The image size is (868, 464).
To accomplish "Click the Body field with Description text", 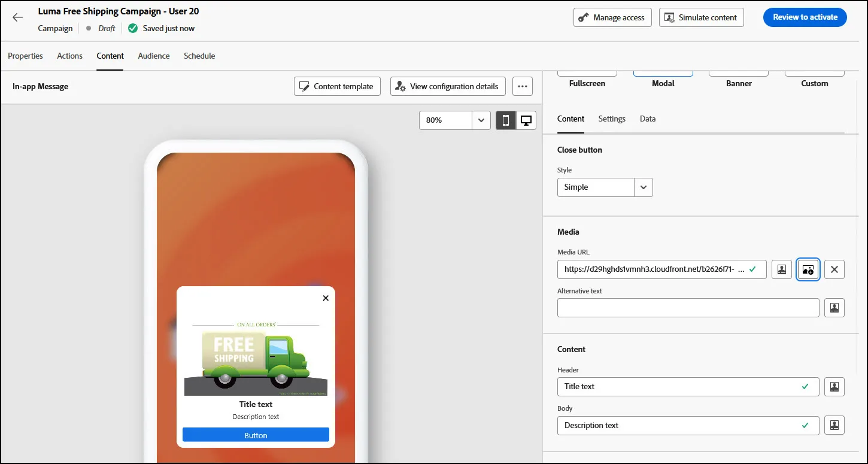I will 688,426.
